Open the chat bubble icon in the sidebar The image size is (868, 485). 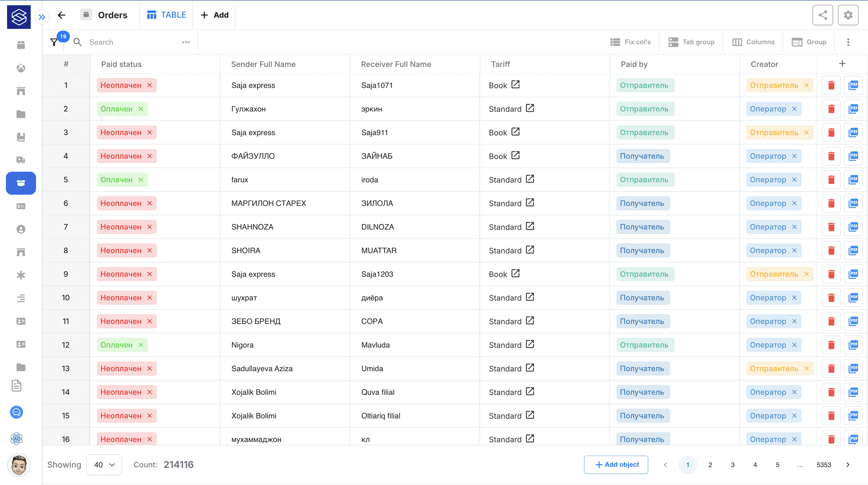17,412
